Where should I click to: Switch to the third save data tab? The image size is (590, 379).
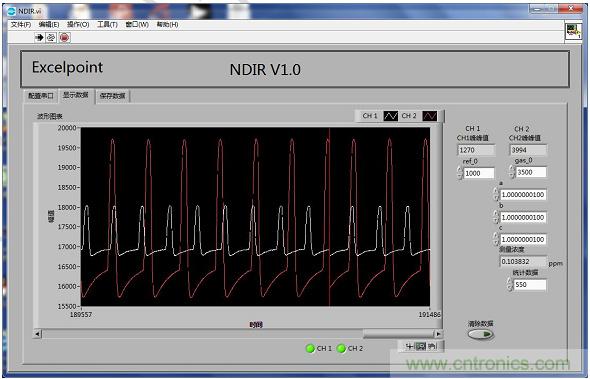click(112, 96)
